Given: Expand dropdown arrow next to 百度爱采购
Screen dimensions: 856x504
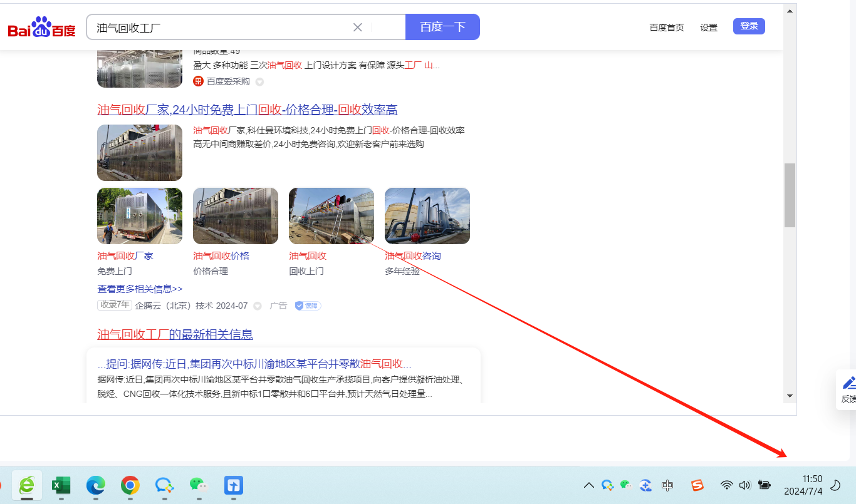Looking at the screenshot, I should 259,81.
